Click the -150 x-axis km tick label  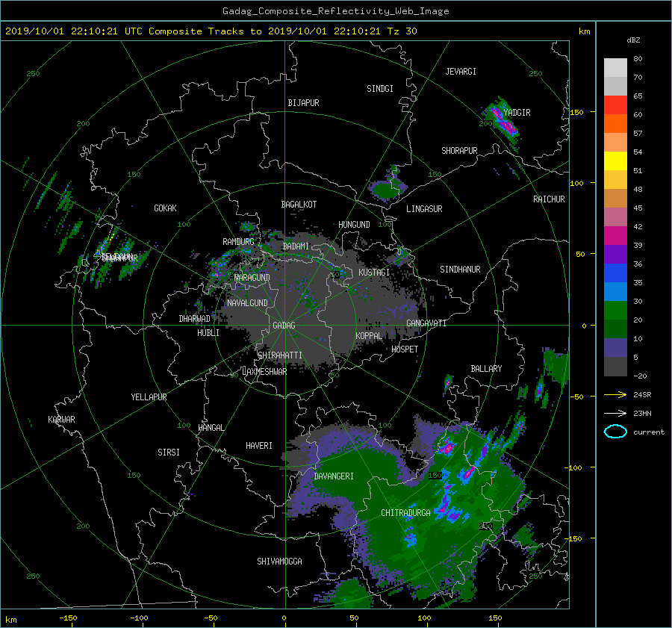[x=68, y=618]
